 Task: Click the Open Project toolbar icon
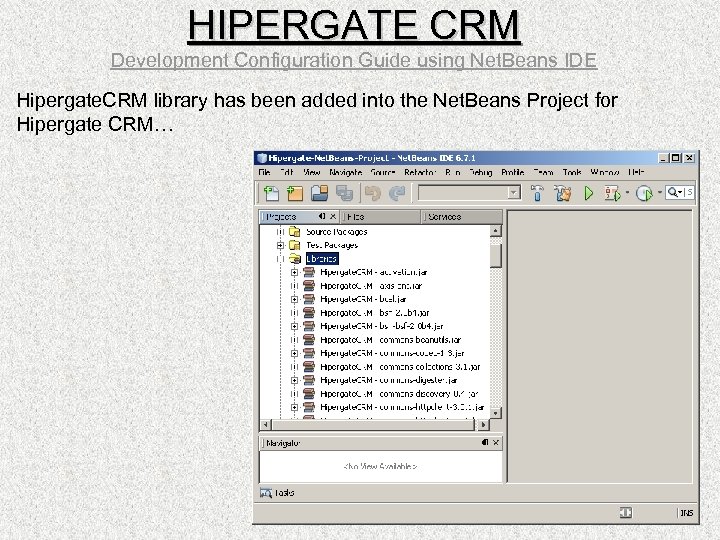pyautogui.click(x=320, y=193)
